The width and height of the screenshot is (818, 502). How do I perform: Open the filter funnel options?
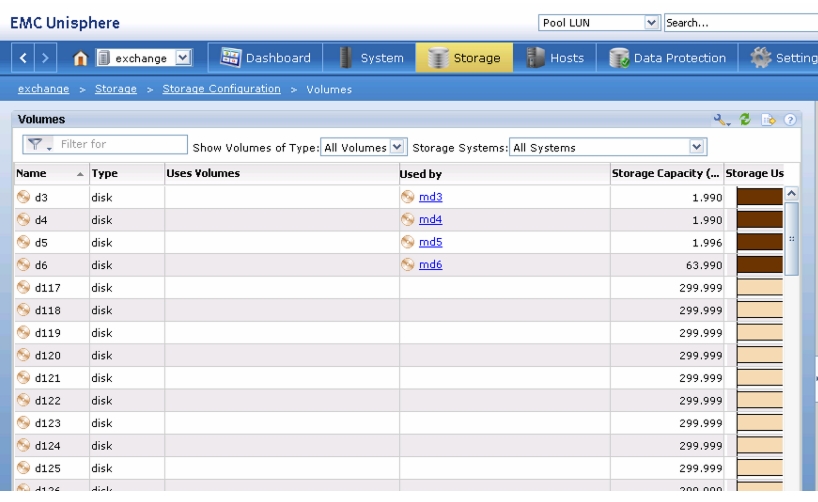click(x=38, y=144)
